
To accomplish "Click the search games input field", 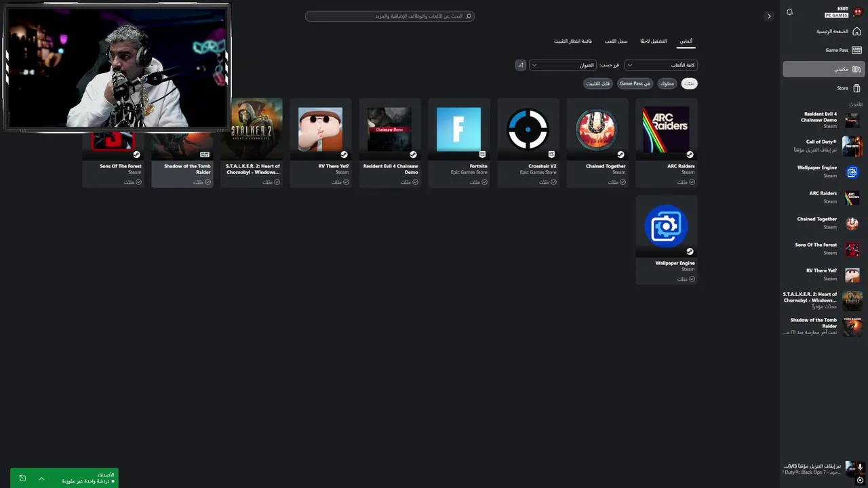I will (390, 16).
